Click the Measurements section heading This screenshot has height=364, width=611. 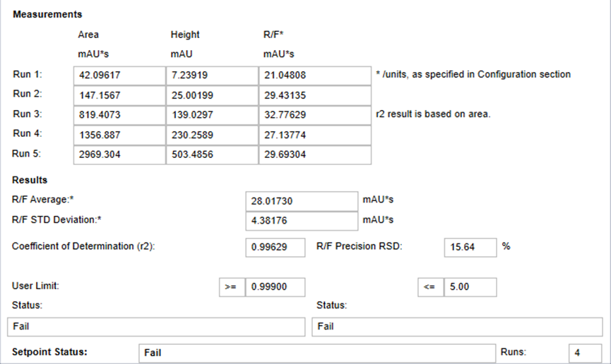47,14
